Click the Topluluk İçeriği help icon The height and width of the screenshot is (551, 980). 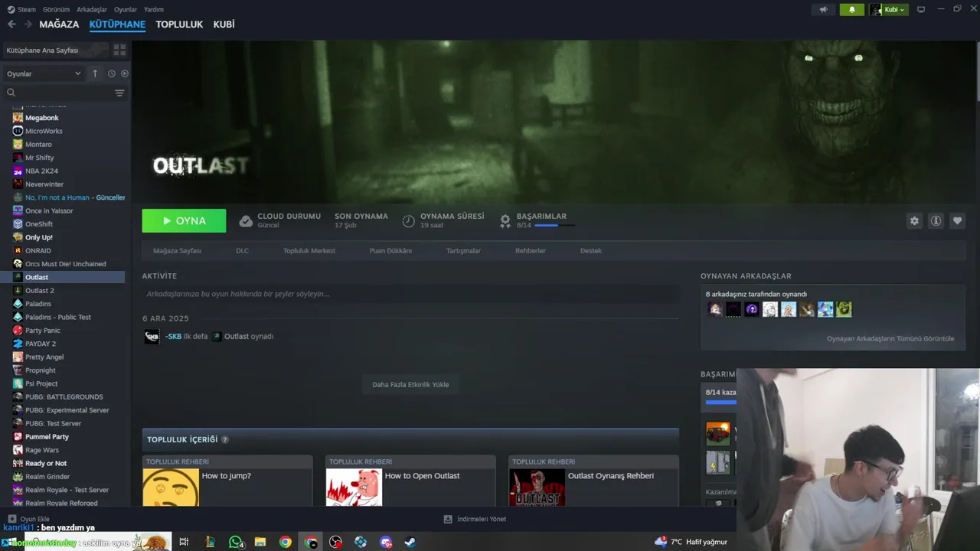point(225,440)
